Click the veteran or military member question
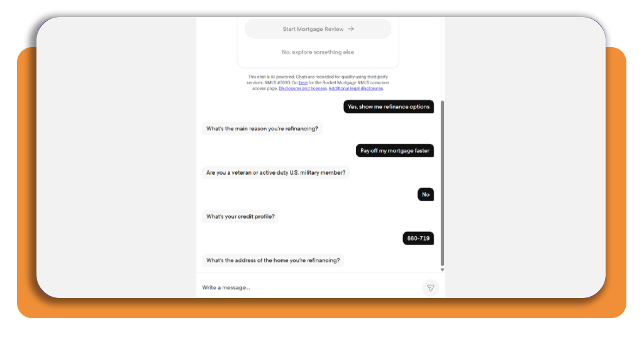This screenshot has width=644, height=337. click(x=275, y=172)
